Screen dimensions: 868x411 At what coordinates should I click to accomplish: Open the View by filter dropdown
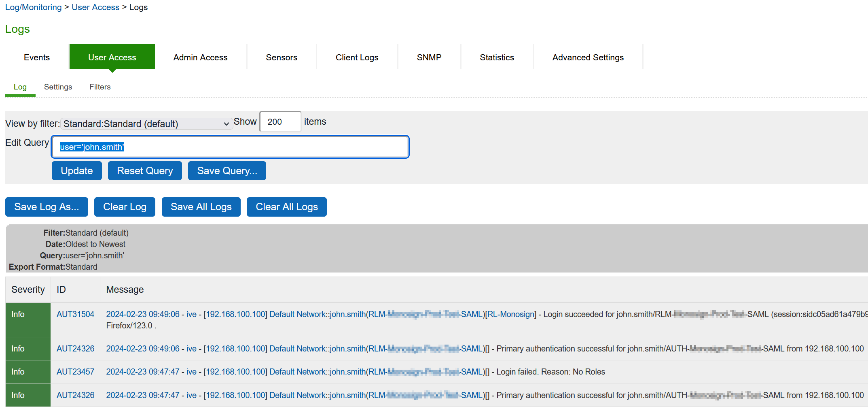pos(146,124)
